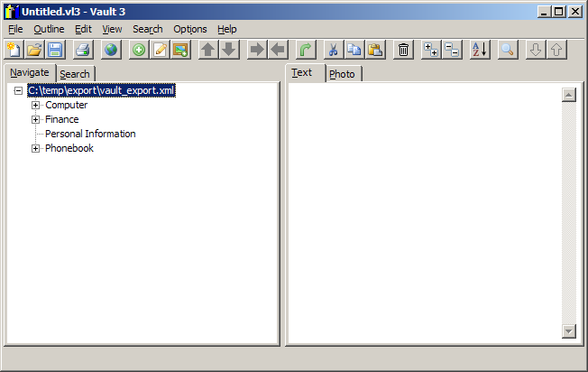This screenshot has width=588, height=372.
Task: Collapse the vault_export.xml root node
Action: point(19,91)
